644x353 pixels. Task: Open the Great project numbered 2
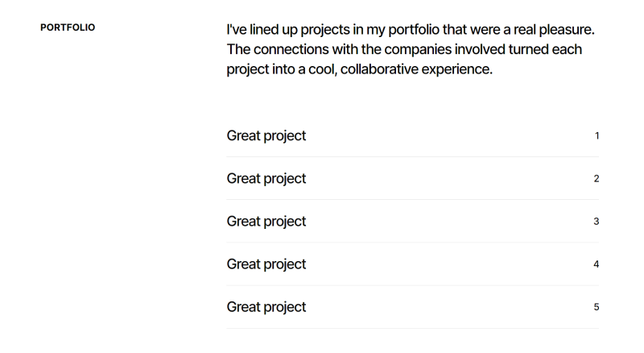pyautogui.click(x=266, y=178)
